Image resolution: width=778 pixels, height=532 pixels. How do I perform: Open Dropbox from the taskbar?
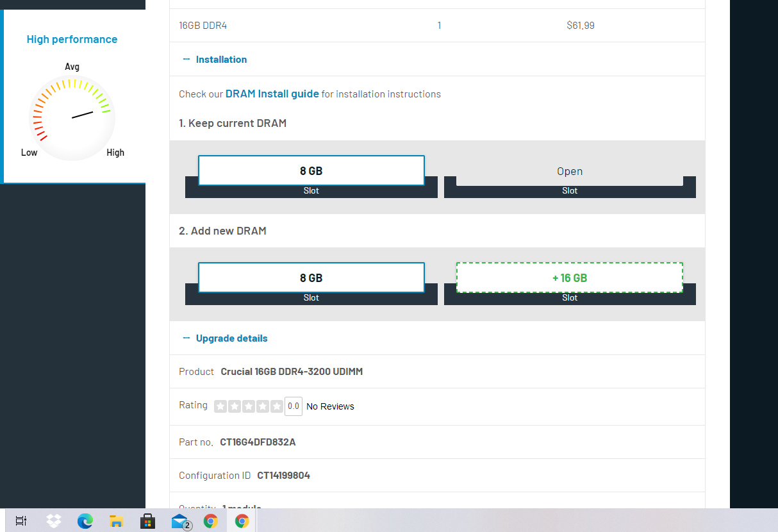click(x=54, y=521)
